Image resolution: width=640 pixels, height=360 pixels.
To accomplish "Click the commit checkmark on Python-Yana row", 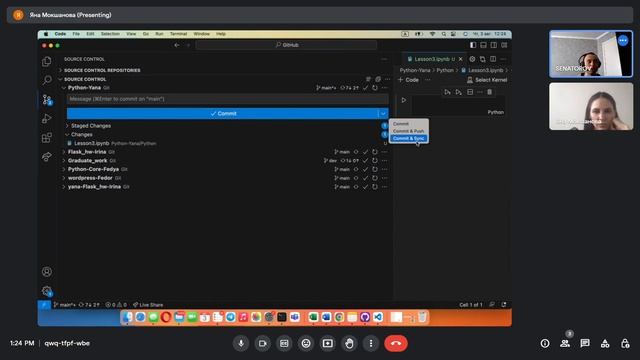I will (365, 88).
